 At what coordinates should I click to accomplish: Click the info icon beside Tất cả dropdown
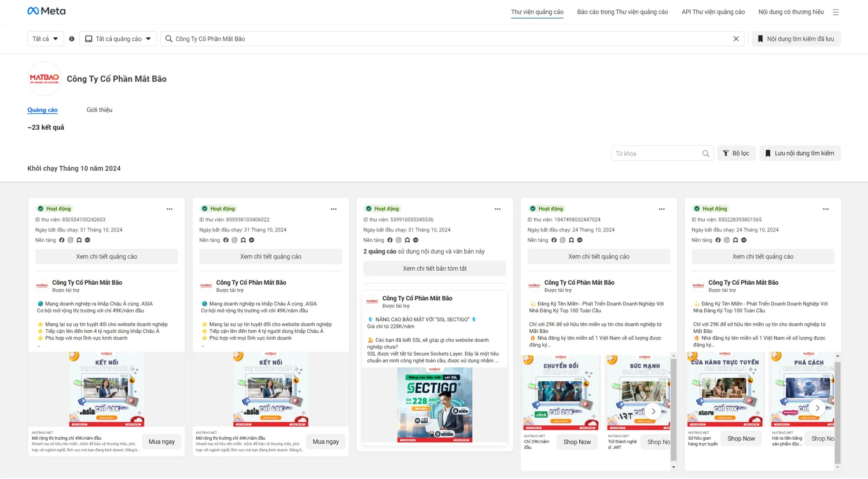coord(72,39)
